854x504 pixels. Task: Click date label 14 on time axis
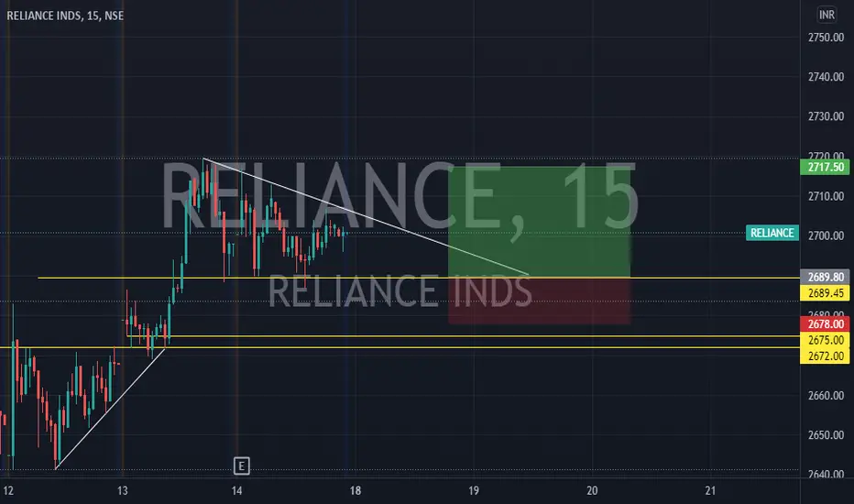pyautogui.click(x=236, y=490)
